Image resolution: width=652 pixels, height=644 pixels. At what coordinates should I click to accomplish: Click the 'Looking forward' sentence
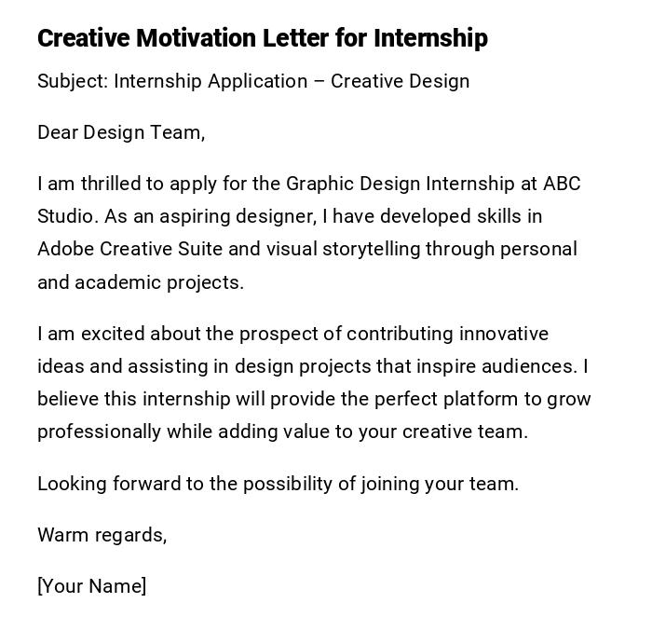coord(278,484)
